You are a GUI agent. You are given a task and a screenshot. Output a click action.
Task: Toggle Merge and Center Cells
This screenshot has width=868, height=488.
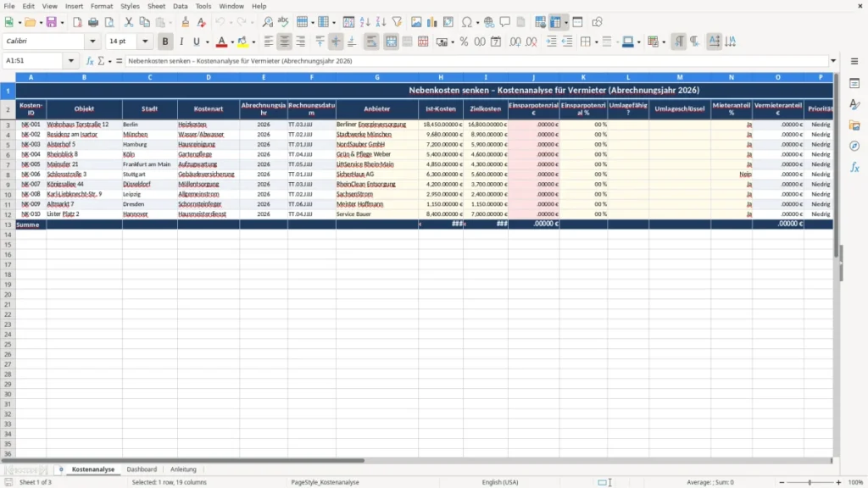pyautogui.click(x=392, y=42)
